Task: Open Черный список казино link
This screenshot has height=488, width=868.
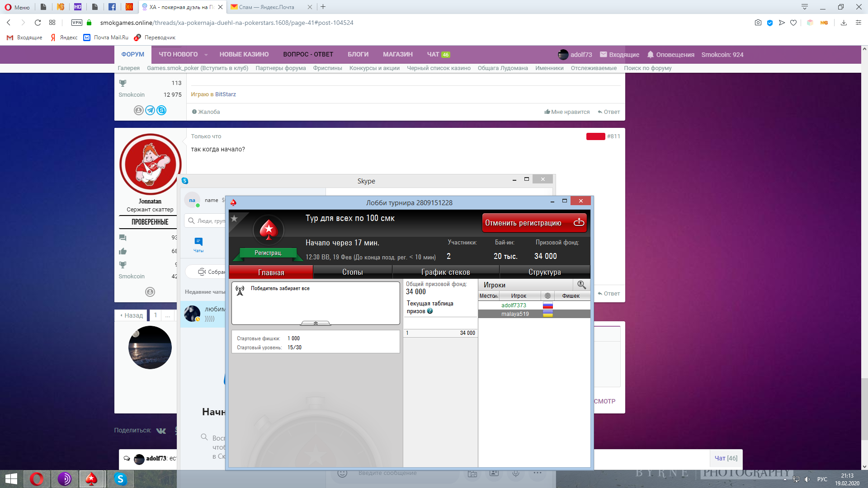Action: coord(439,68)
